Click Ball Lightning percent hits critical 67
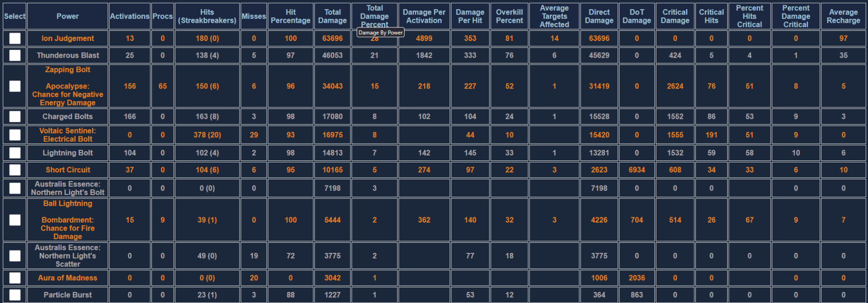This screenshot has width=868, height=303. (x=750, y=220)
